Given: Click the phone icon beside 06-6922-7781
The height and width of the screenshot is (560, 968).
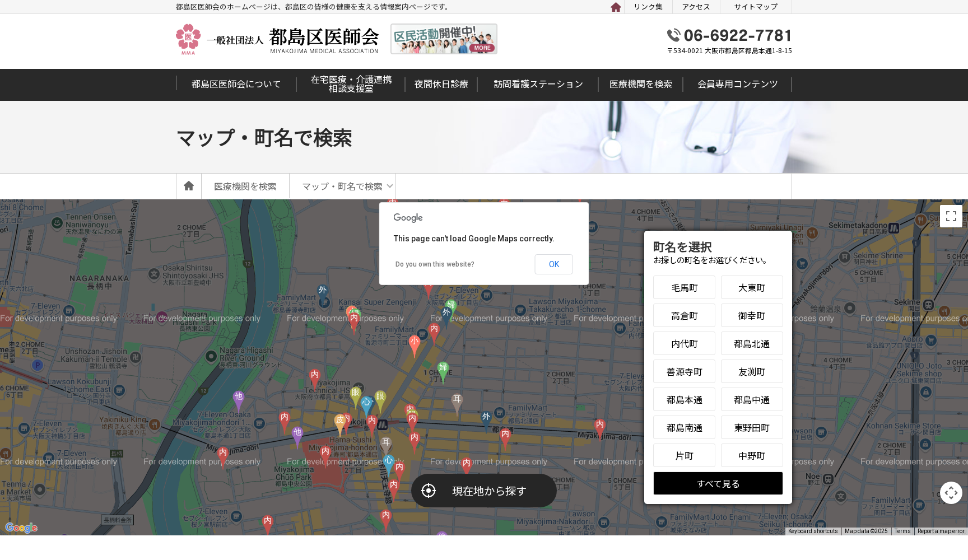Looking at the screenshot, I should click(673, 35).
